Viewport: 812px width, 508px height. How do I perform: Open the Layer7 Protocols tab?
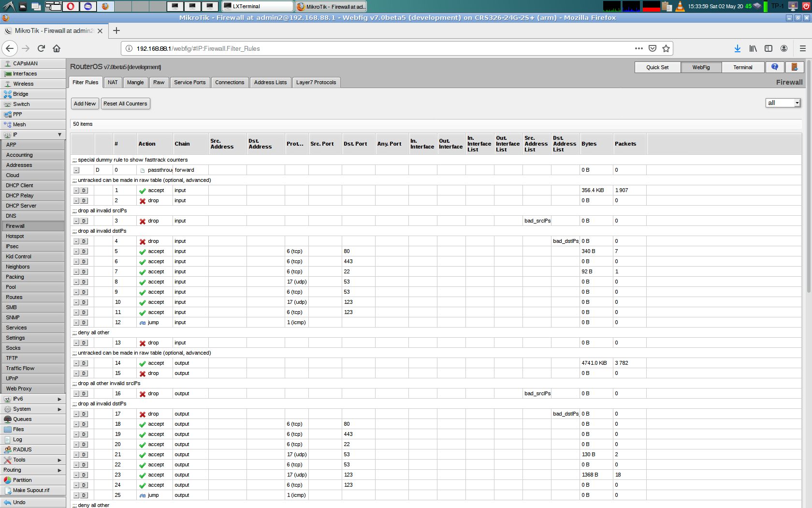point(316,82)
